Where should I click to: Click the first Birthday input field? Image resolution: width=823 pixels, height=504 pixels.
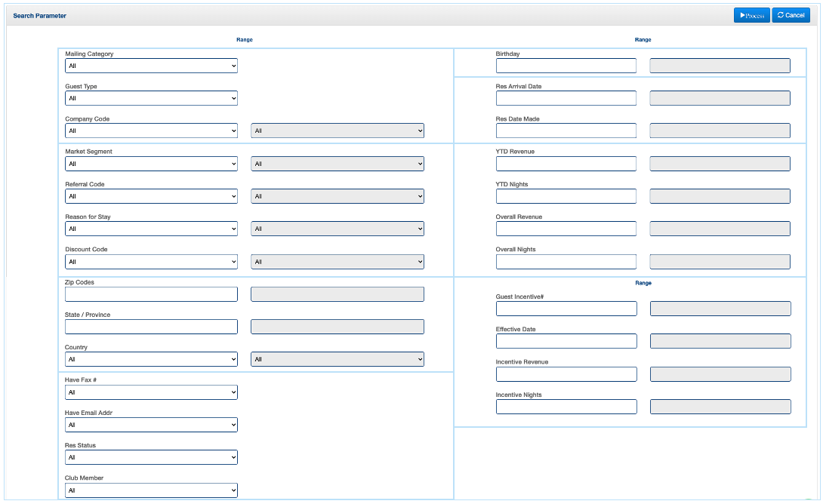tap(566, 66)
